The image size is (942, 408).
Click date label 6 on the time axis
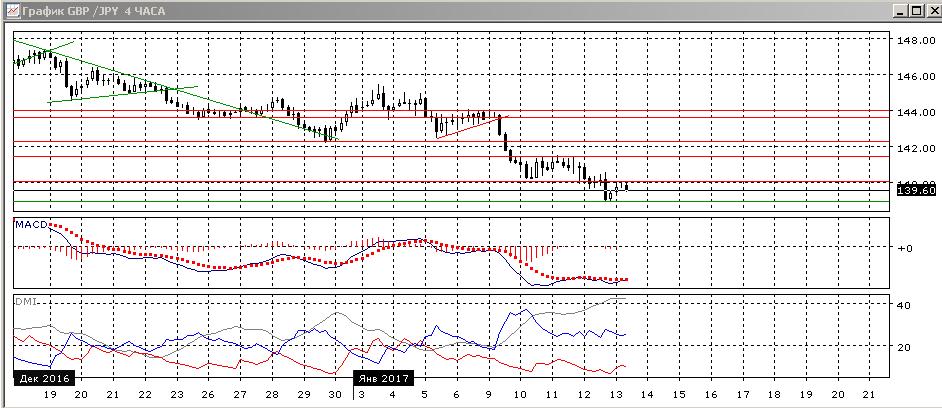tap(457, 395)
